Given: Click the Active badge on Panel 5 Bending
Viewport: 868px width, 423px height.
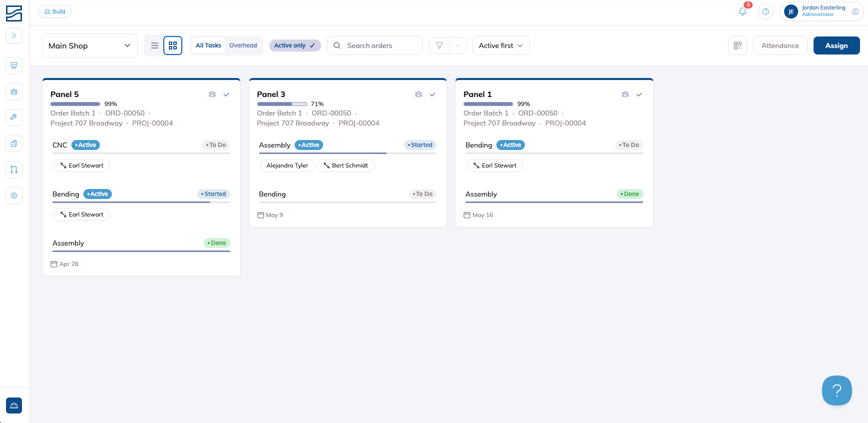Looking at the screenshot, I should tap(97, 194).
